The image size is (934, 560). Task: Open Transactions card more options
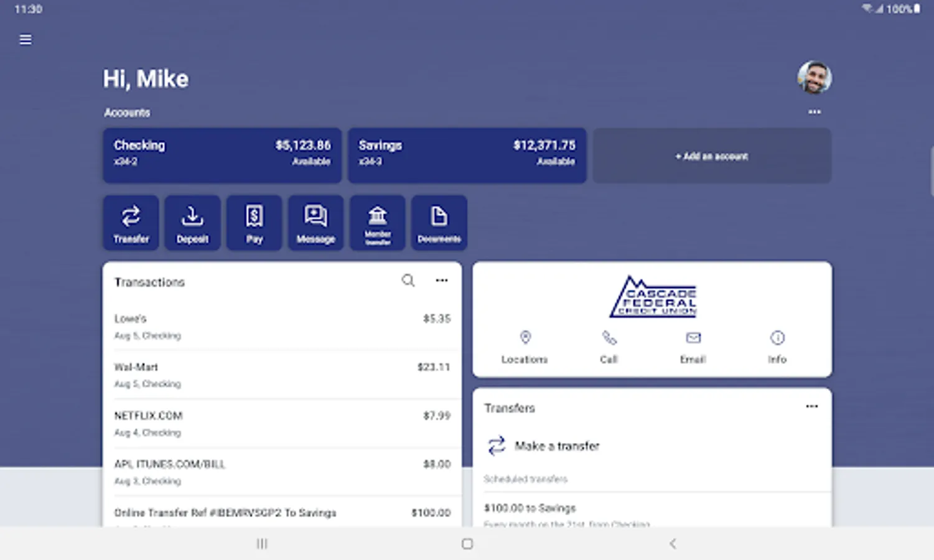[x=442, y=281]
